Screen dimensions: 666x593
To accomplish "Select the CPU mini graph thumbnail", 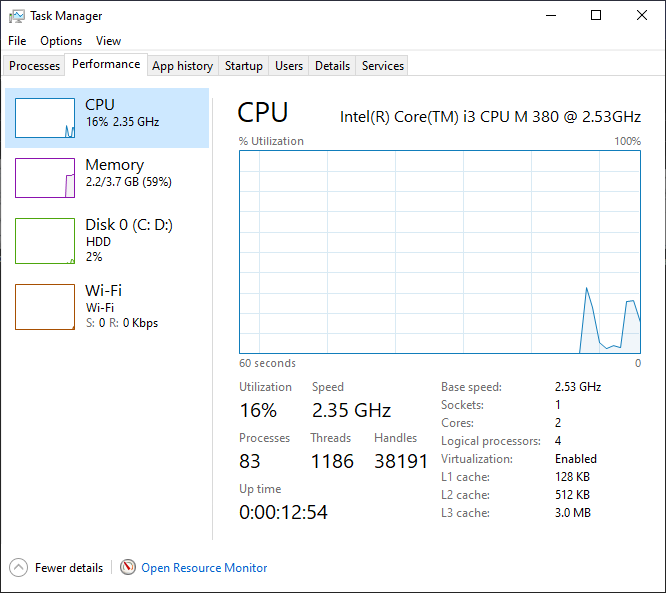I will coord(45,118).
